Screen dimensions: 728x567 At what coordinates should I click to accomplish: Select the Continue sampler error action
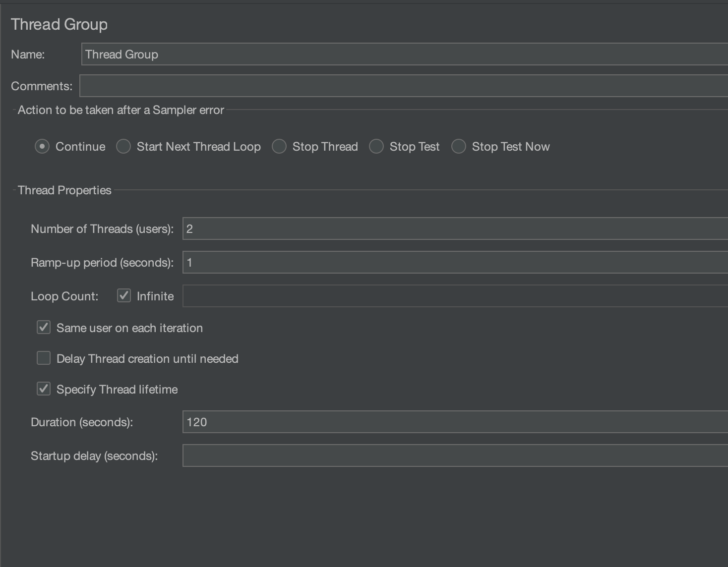pos(42,146)
